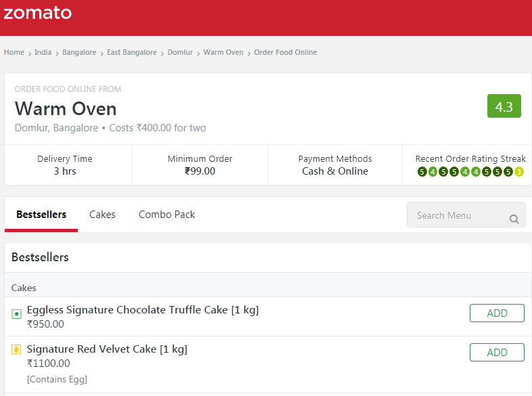This screenshot has width=532, height=396.
Task: Select the Bestsellers tab
Action: click(x=41, y=215)
